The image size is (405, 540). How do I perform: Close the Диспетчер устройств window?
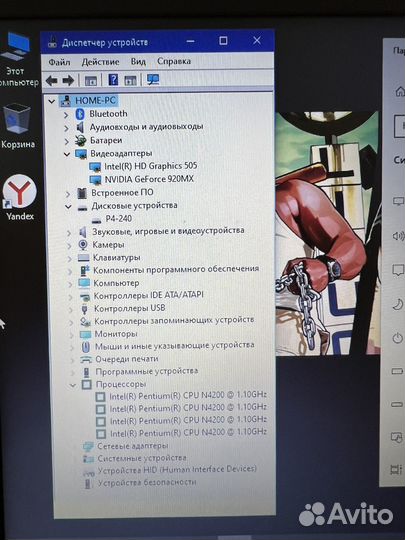[x=257, y=41]
